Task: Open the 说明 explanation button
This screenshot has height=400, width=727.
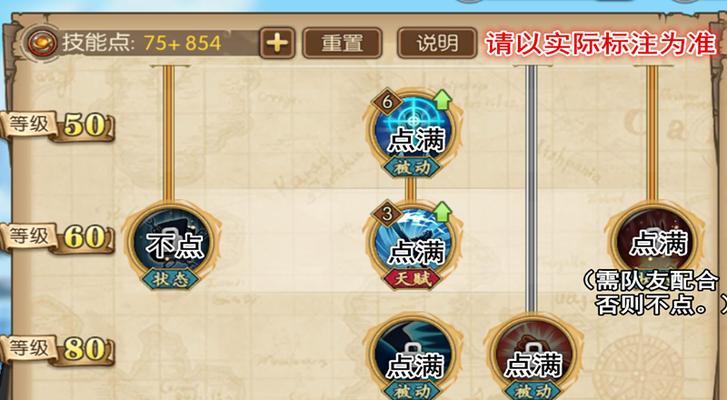Action: (437, 43)
